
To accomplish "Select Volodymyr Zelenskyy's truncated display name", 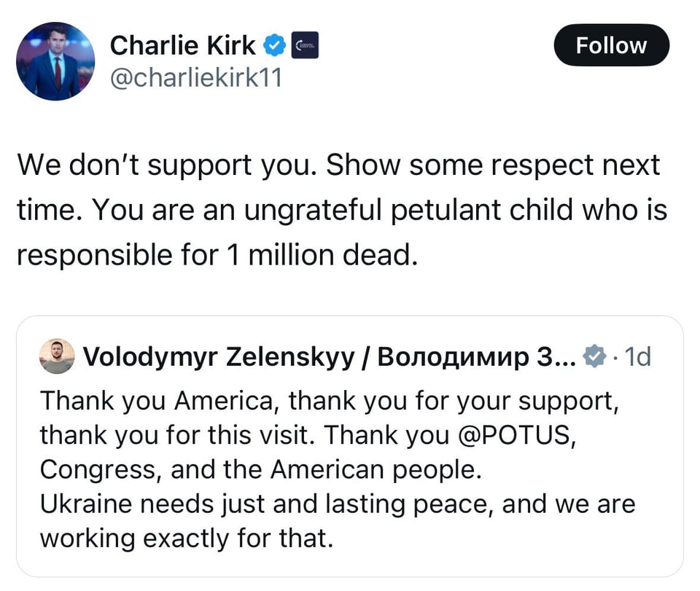I will 335,356.
